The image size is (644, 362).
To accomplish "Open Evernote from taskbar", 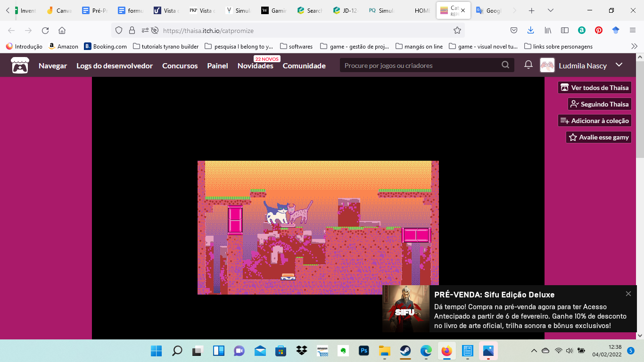I will [x=343, y=351].
